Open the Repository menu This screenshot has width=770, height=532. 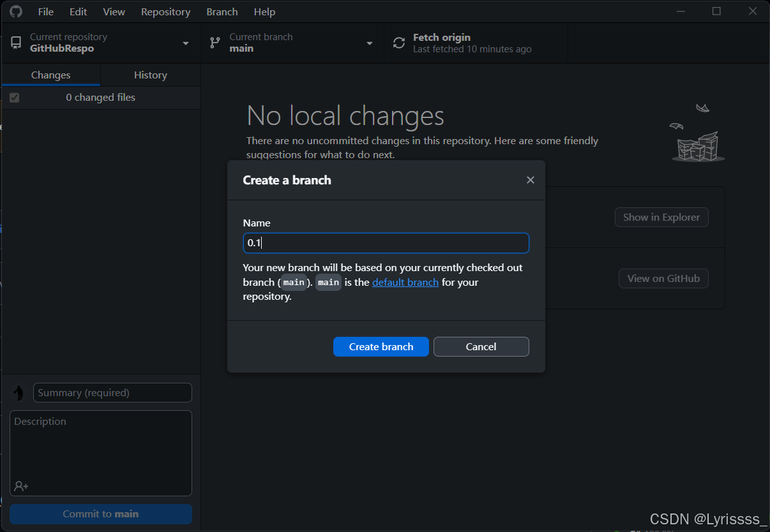coord(165,11)
